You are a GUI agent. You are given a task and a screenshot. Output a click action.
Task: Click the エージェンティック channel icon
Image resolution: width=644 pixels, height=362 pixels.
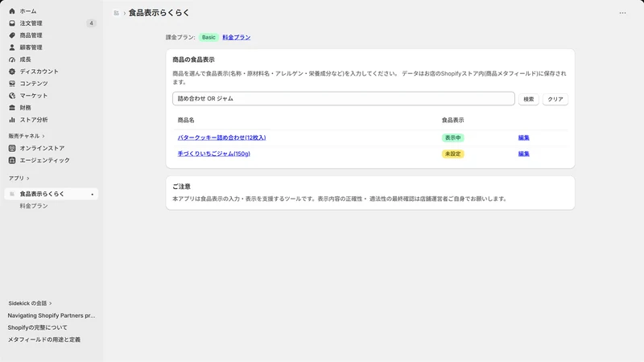pyautogui.click(x=12, y=160)
